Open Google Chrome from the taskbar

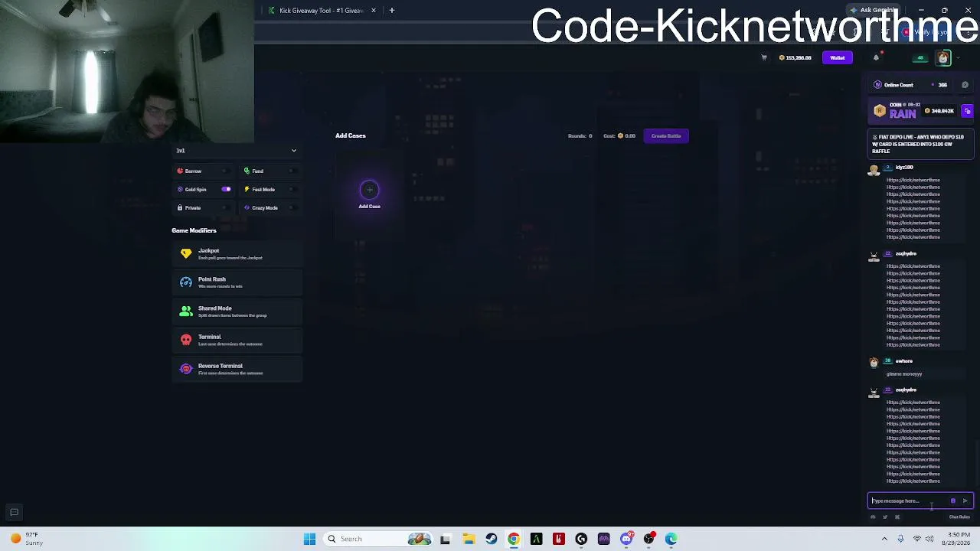click(x=514, y=539)
